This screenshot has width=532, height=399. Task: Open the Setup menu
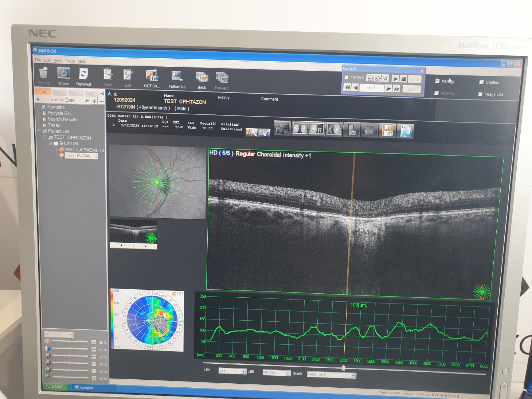tap(70, 61)
